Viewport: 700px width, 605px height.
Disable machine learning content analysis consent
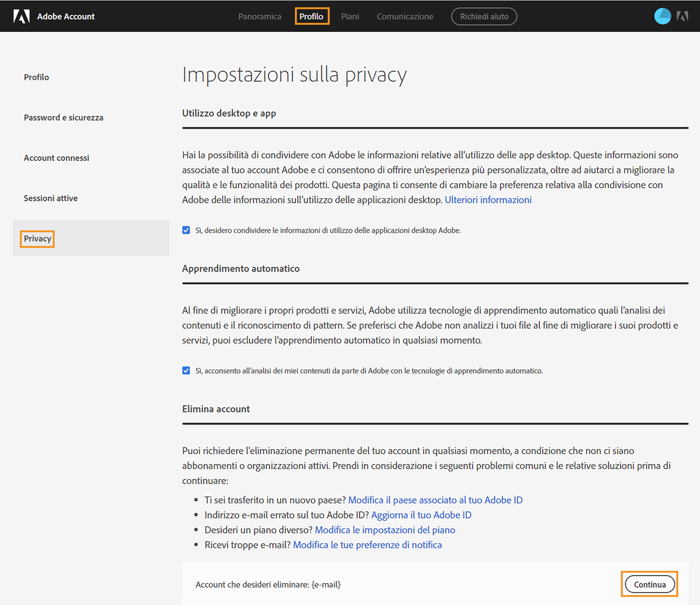[x=186, y=371]
